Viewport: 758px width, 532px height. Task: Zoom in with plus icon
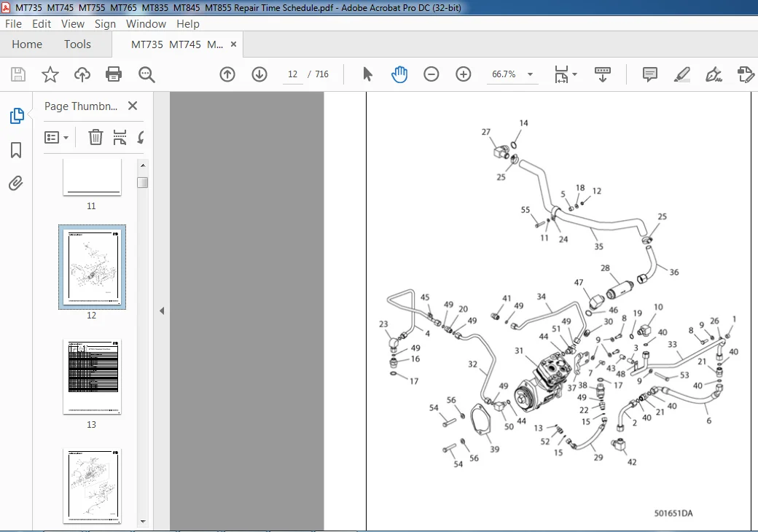[463, 74]
